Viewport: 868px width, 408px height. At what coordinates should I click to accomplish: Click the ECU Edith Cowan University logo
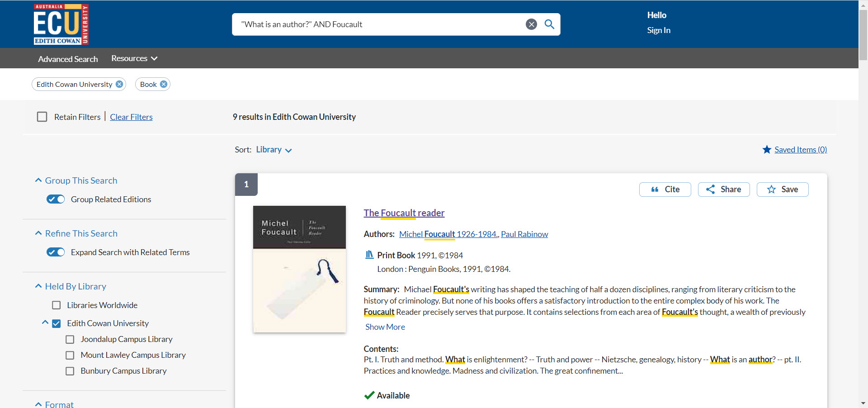click(x=61, y=24)
